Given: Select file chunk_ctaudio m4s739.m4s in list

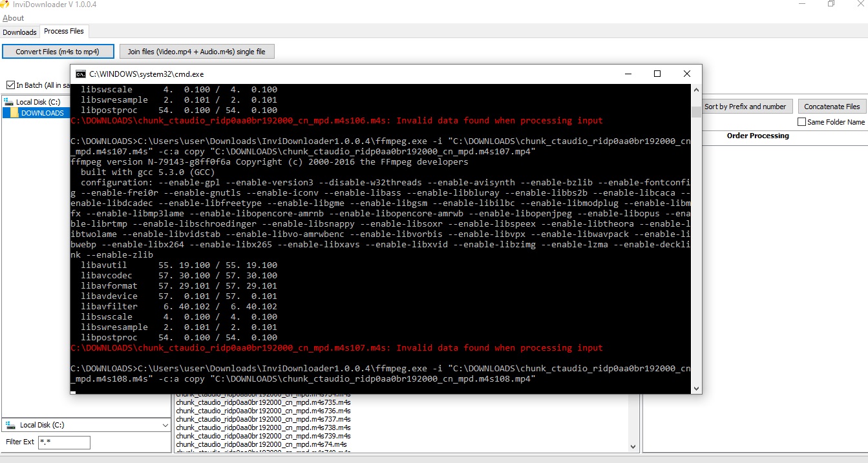Looking at the screenshot, I should (x=263, y=435).
